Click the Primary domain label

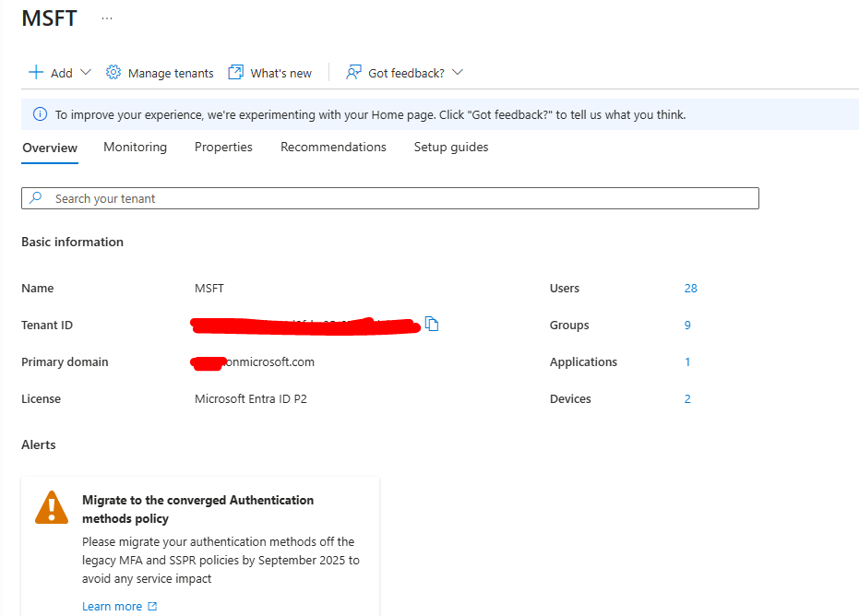coord(65,361)
